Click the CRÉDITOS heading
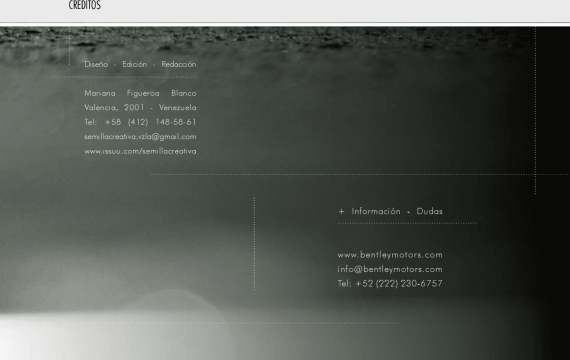The width and height of the screenshot is (570, 360). coord(85,5)
